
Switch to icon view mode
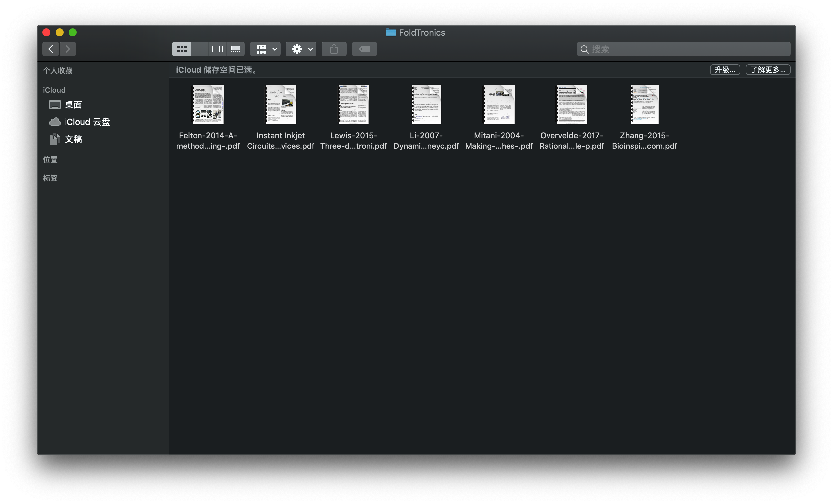pos(182,49)
